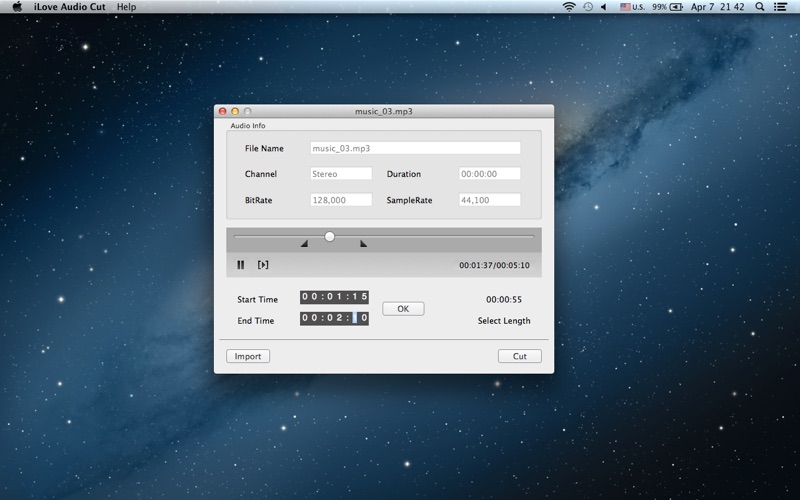The image size is (800, 500).
Task: Click the Cut button
Action: coord(519,356)
